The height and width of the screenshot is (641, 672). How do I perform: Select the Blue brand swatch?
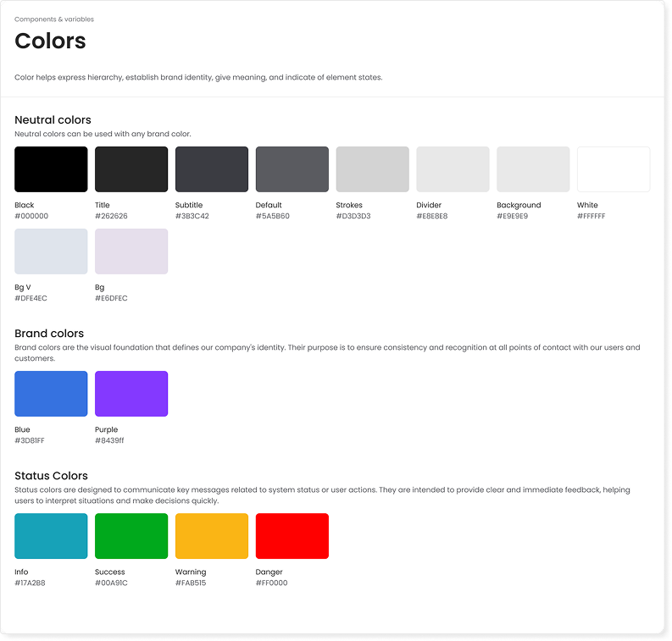tap(51, 394)
